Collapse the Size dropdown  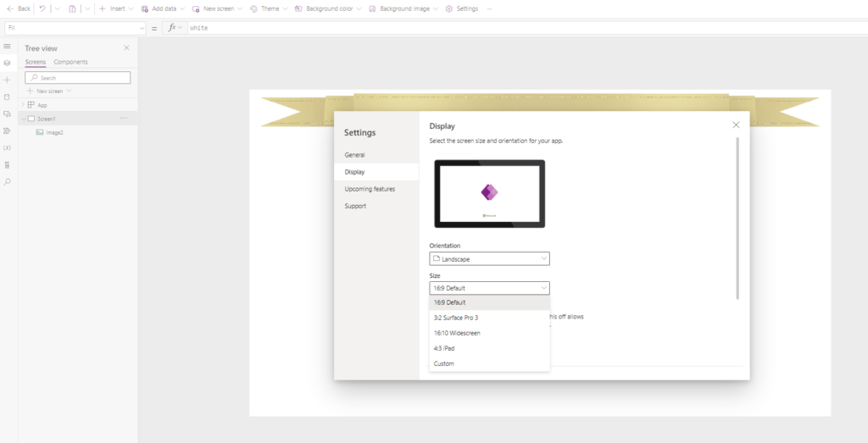(x=489, y=288)
